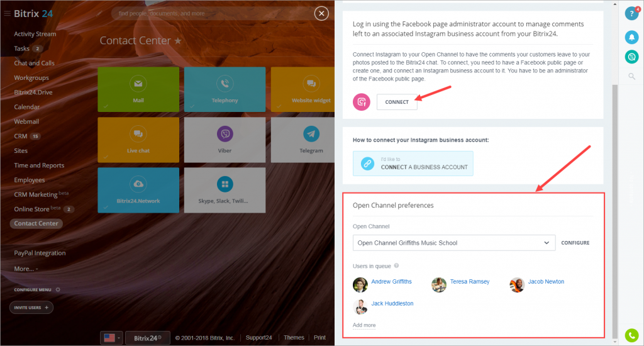Click the green phone call button
The image size is (644, 346).
631,335
